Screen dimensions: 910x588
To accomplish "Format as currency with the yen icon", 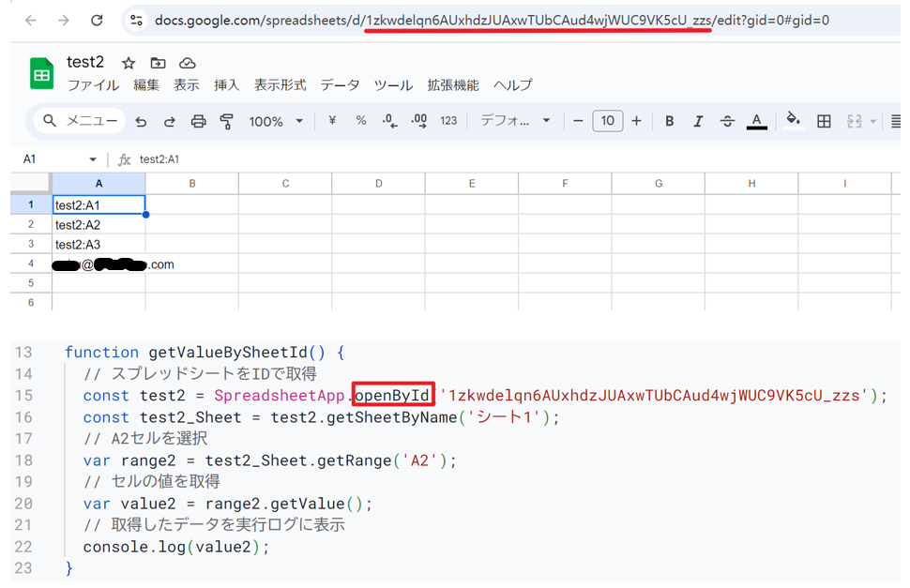I will [332, 121].
